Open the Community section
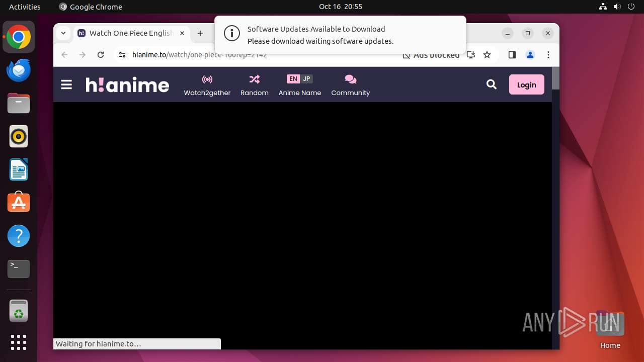This screenshot has height=362, width=644. coord(350,85)
